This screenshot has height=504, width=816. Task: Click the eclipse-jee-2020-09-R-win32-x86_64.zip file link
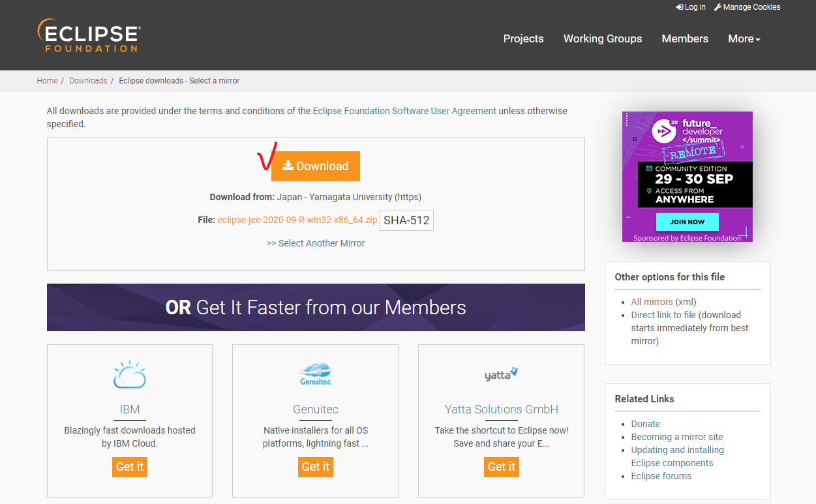[297, 220]
